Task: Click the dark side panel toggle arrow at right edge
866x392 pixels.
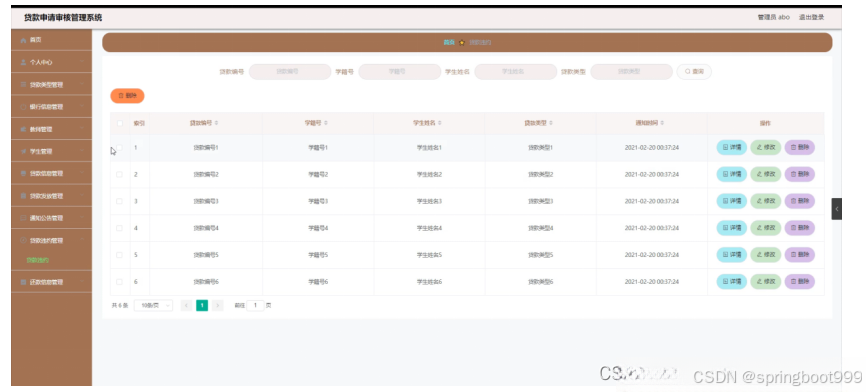Action: tap(837, 209)
